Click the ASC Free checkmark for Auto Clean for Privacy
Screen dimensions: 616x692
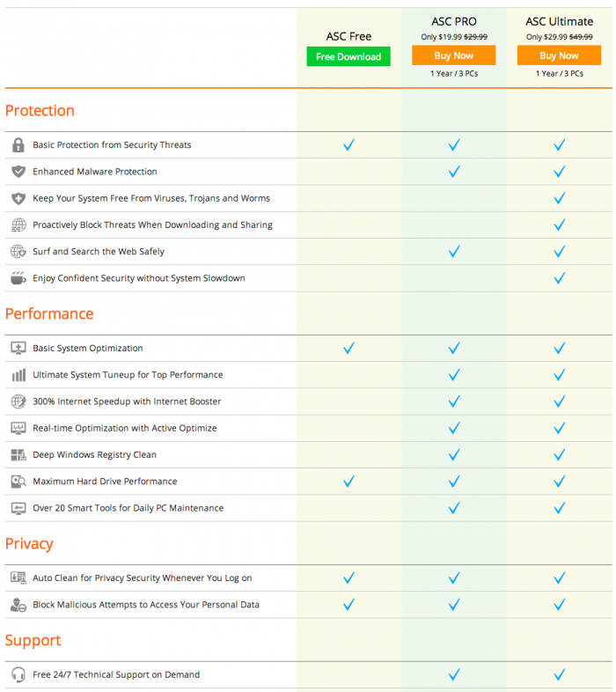pyautogui.click(x=348, y=578)
